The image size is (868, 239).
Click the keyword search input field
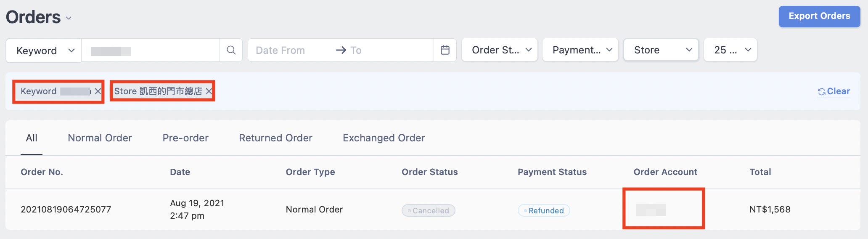(x=151, y=50)
